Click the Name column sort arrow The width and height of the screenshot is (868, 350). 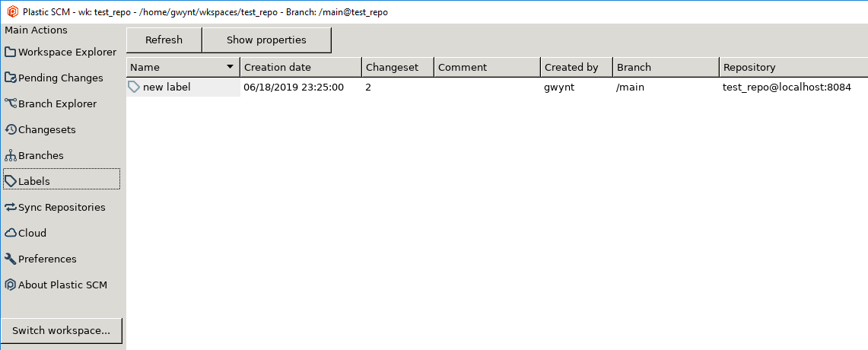point(231,67)
